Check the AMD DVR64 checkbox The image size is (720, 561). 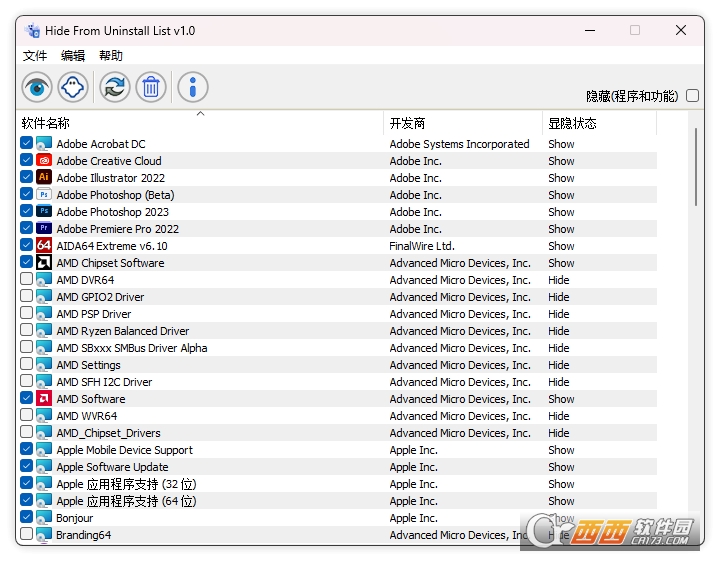click(x=27, y=279)
